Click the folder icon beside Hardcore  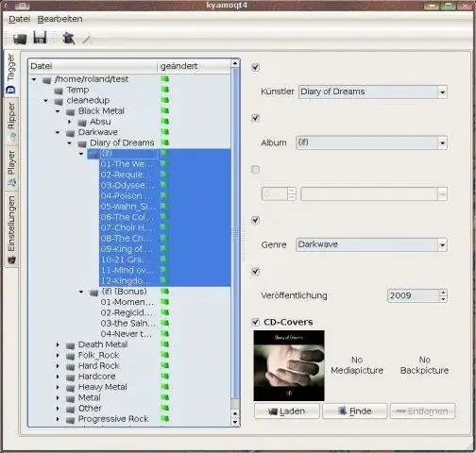(x=70, y=377)
